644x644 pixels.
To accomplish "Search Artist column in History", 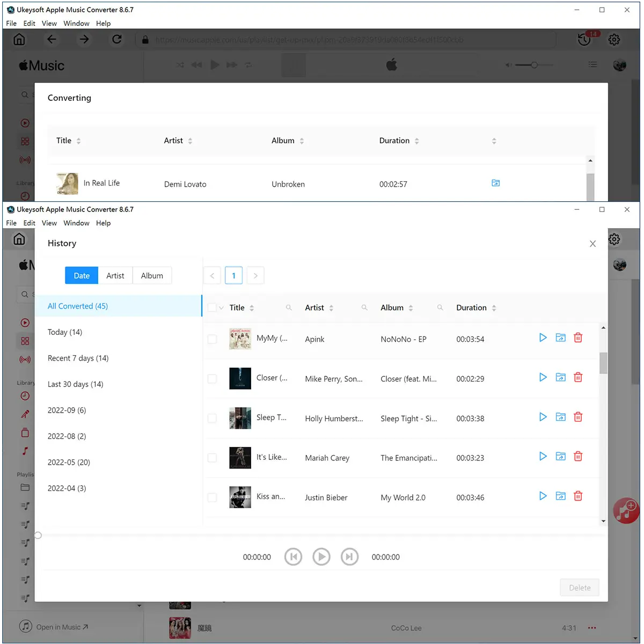I will [x=364, y=308].
